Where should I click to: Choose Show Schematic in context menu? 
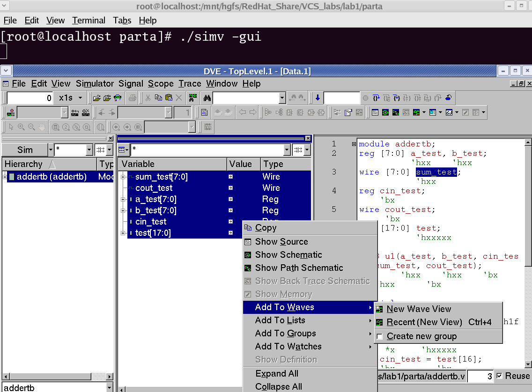288,255
